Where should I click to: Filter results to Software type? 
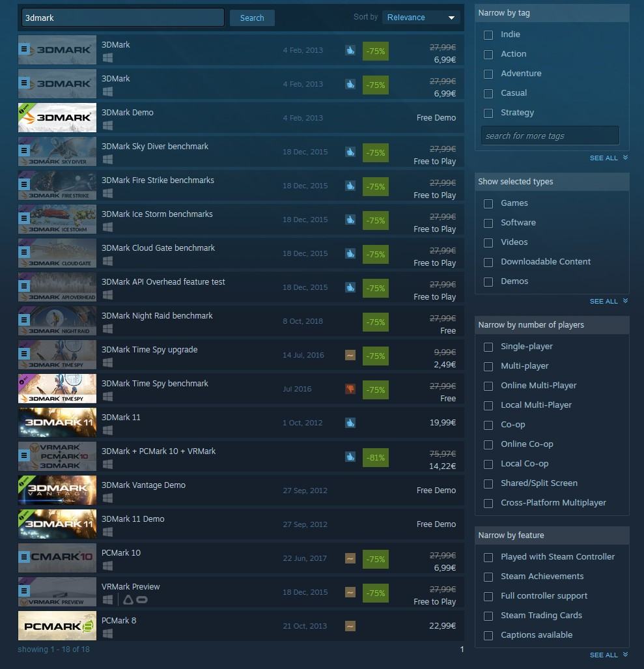pyautogui.click(x=488, y=223)
